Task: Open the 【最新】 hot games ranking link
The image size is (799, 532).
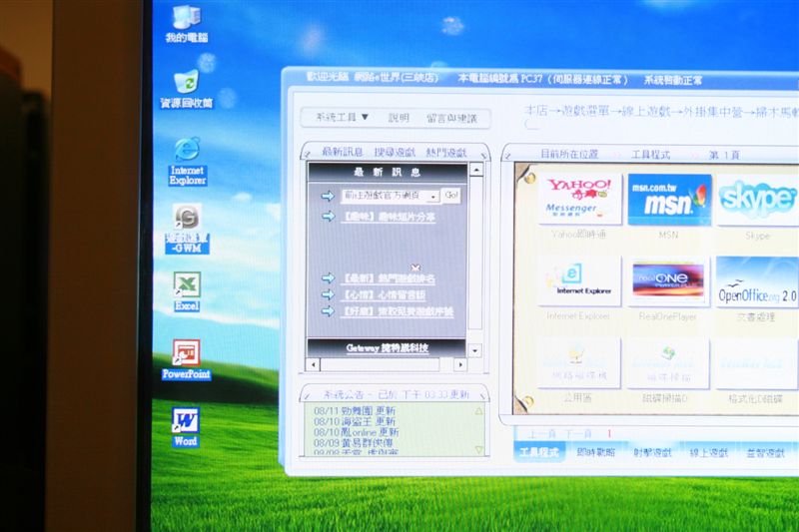Action: 389,278
